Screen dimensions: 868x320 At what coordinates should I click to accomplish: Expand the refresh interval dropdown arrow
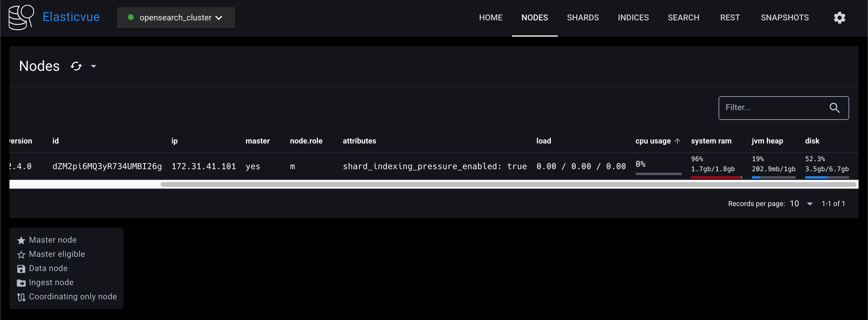[x=94, y=66]
